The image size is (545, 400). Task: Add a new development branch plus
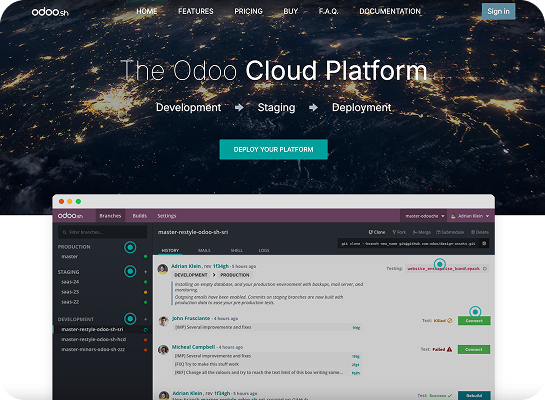click(x=145, y=319)
